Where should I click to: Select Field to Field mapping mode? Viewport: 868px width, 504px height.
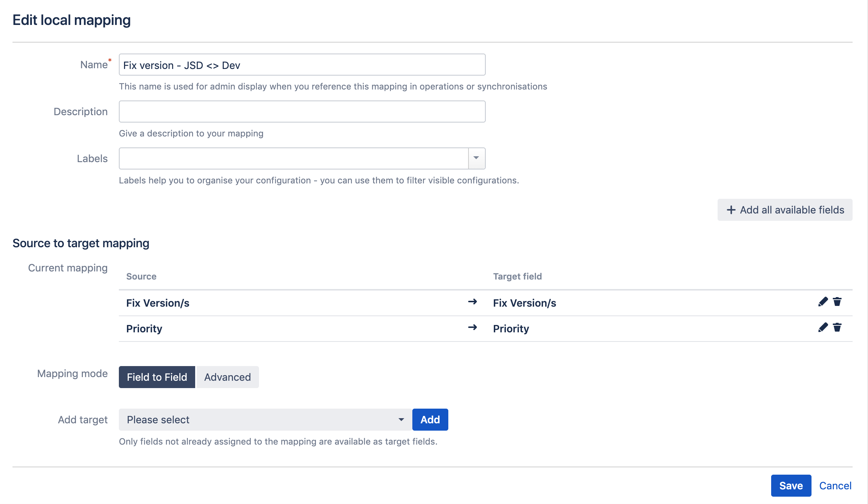pos(157,377)
